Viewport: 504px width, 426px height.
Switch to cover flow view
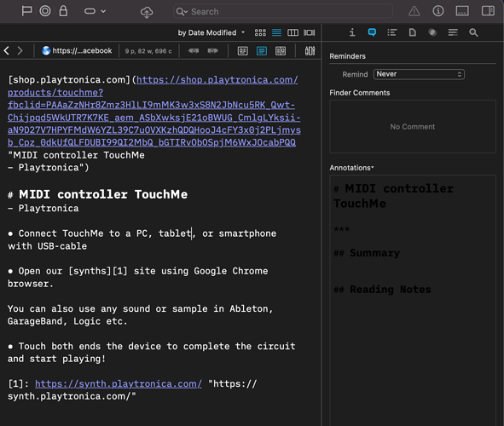[310, 32]
